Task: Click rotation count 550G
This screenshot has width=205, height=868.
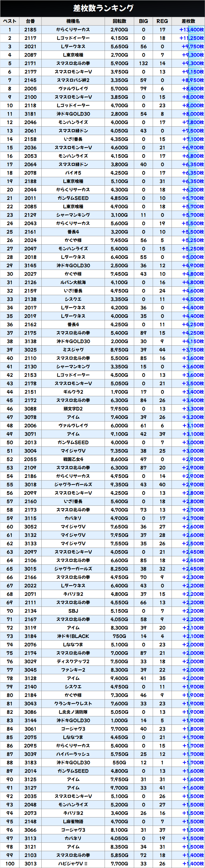Action: pos(119,762)
